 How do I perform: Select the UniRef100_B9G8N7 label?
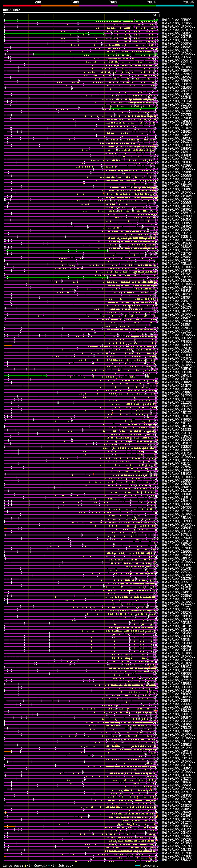coord(177,189)
